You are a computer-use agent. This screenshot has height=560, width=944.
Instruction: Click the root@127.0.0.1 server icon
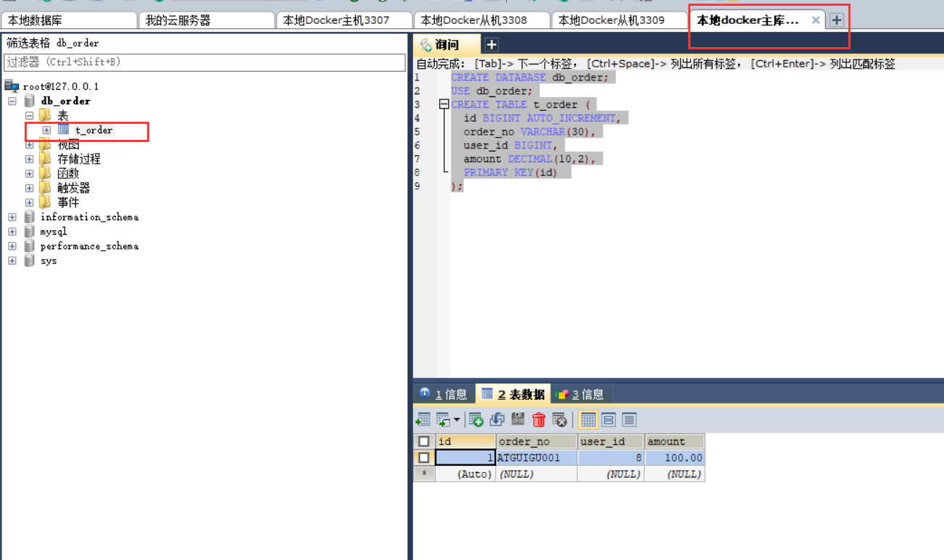[x=12, y=86]
